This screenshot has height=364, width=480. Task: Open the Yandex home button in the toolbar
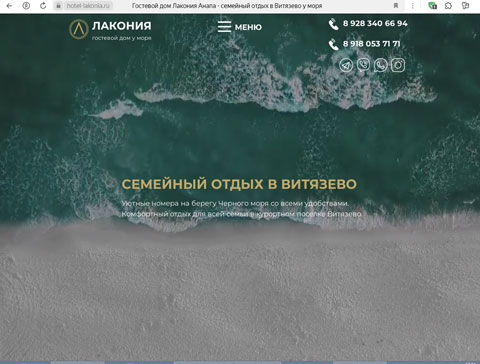26,6
